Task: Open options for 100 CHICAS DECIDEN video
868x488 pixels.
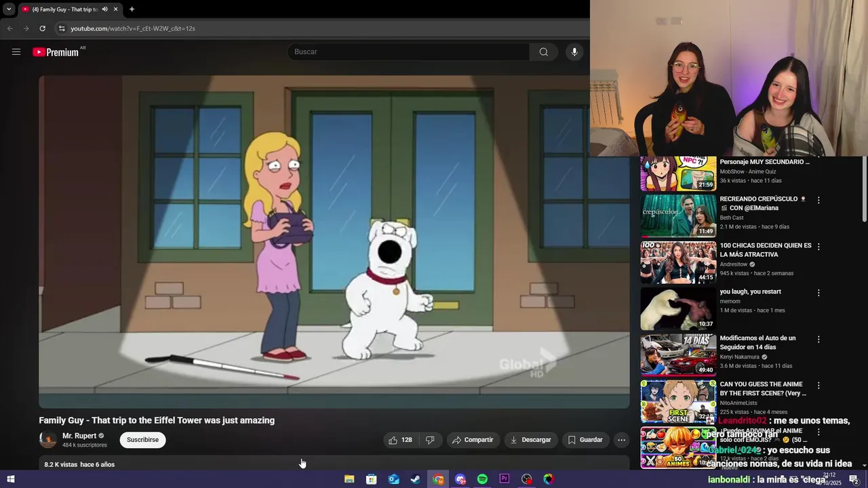Action: coord(818,247)
